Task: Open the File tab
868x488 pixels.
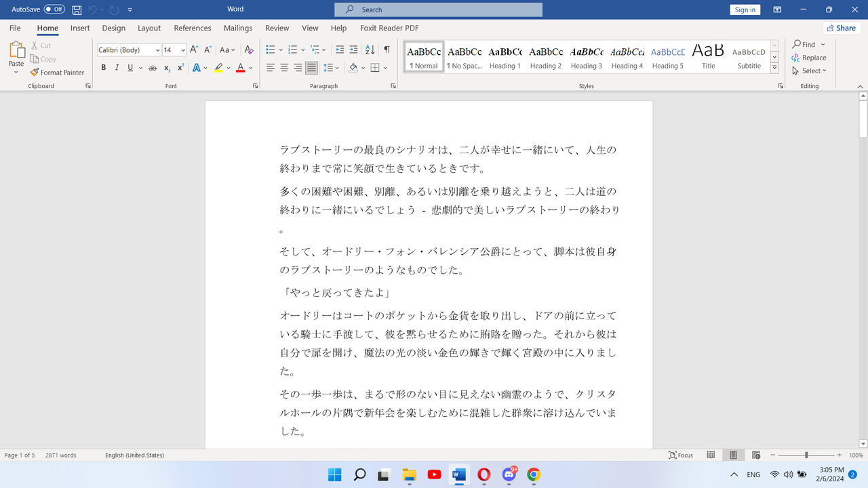Action: pos(15,28)
